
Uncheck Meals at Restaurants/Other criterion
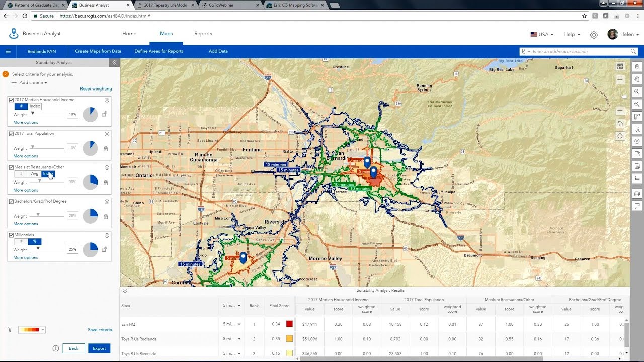click(x=12, y=167)
